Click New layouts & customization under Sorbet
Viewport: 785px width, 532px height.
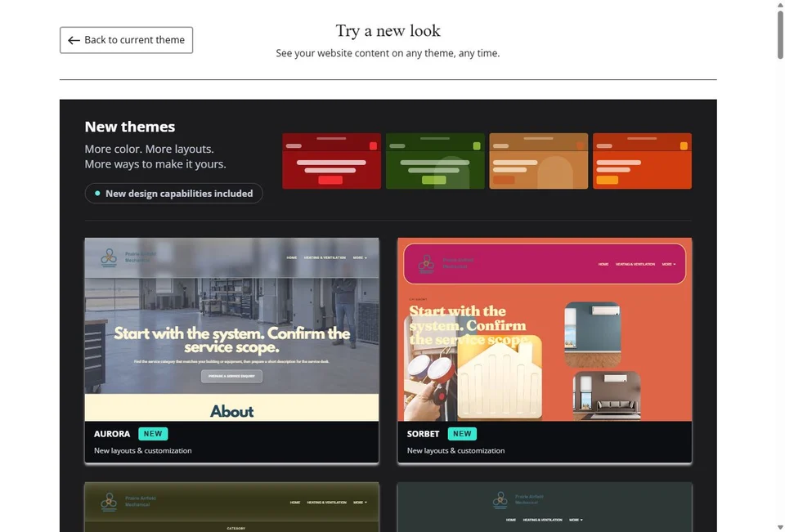coord(455,450)
